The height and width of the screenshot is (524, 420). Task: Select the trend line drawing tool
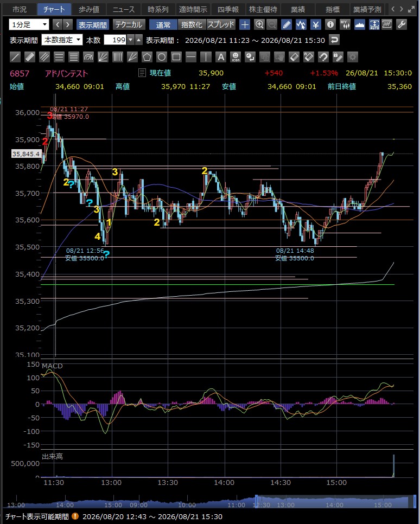coord(15,57)
